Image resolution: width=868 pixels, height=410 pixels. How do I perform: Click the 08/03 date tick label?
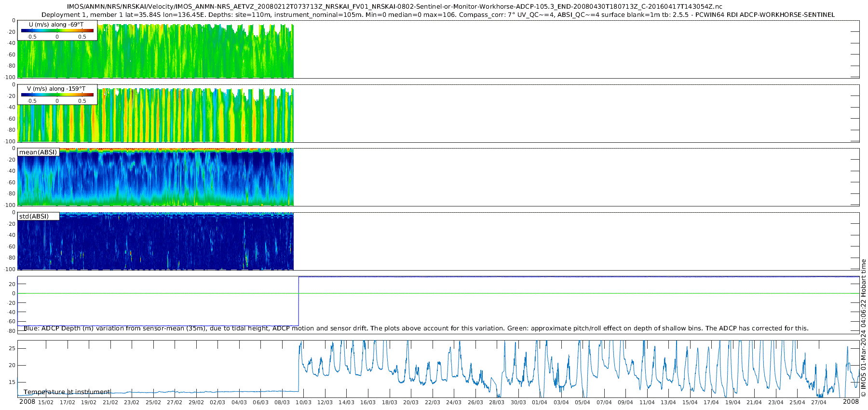(282, 402)
